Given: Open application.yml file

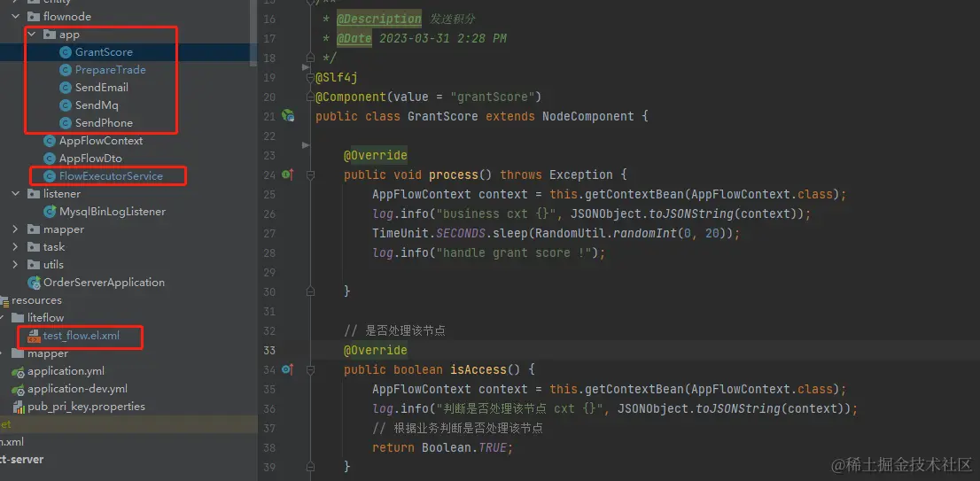Looking at the screenshot, I should 66,371.
